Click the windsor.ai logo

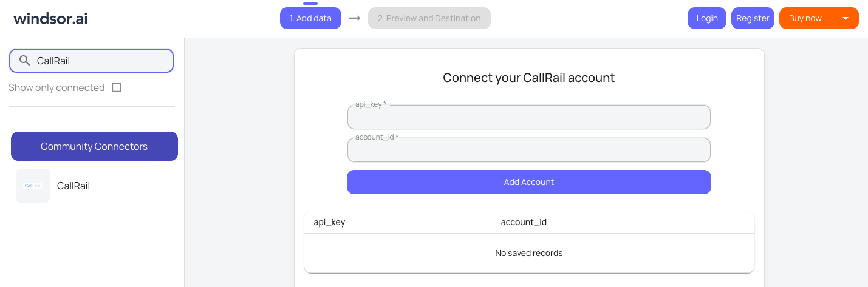click(50, 18)
